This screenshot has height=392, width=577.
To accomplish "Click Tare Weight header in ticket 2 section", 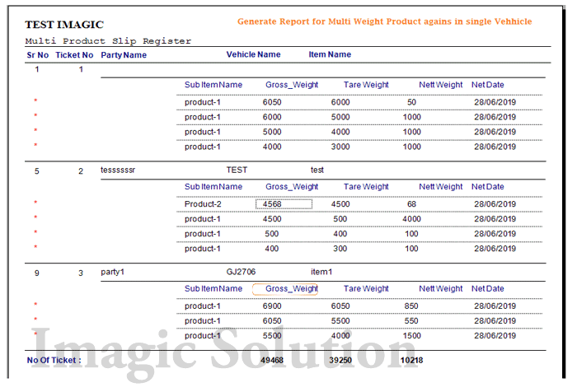I will point(366,187).
